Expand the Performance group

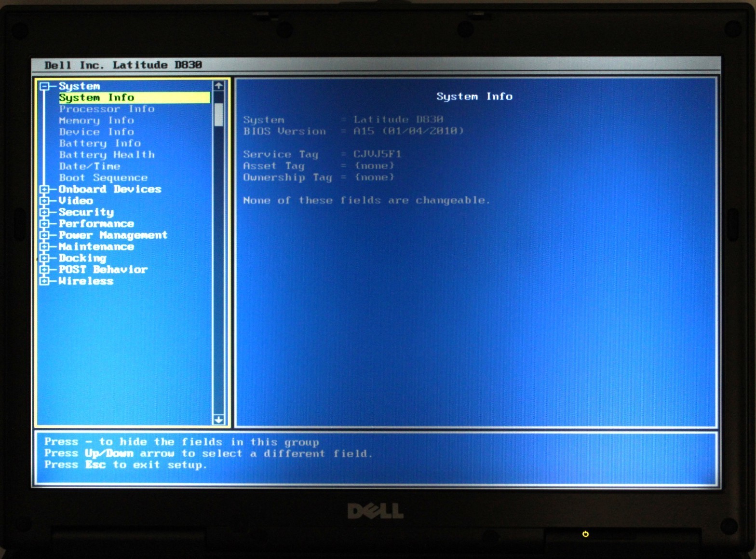[44, 224]
